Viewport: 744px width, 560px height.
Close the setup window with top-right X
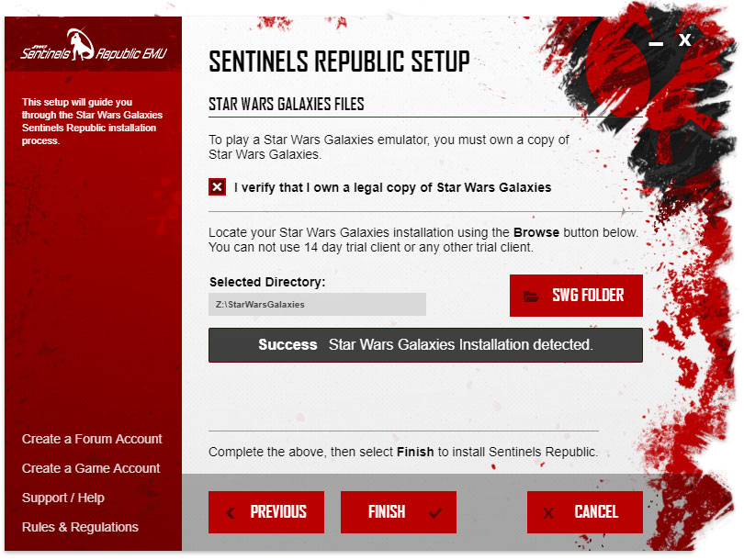point(685,39)
